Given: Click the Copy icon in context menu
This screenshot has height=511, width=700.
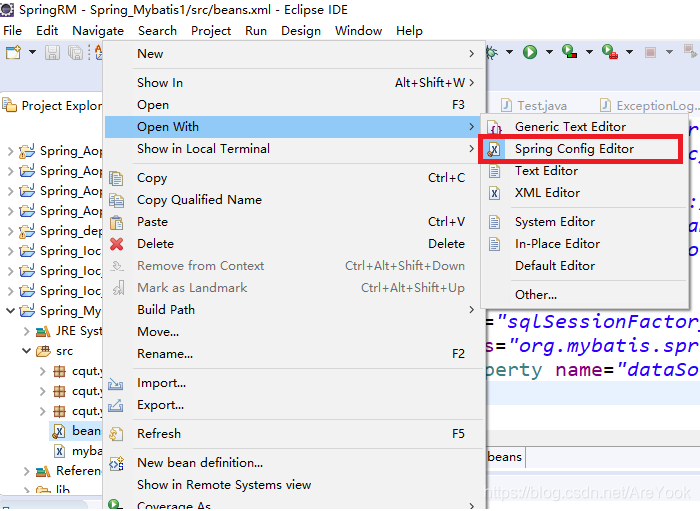Looking at the screenshot, I should (117, 178).
